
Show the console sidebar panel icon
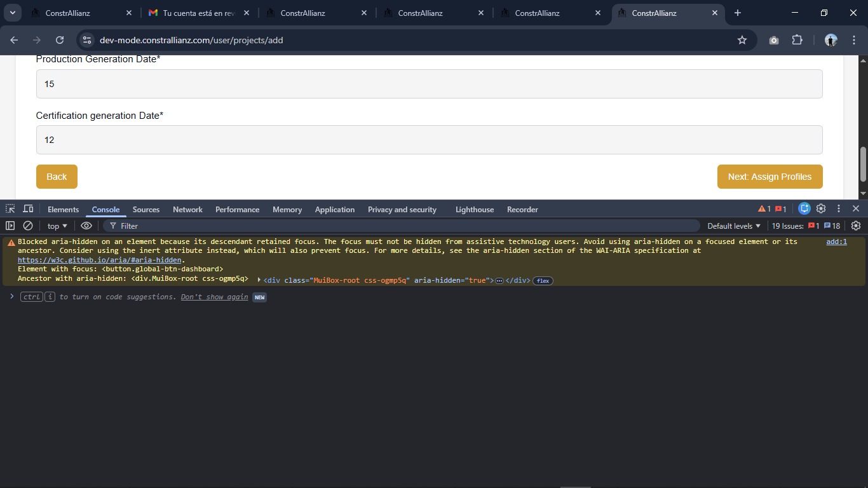pyautogui.click(x=10, y=226)
